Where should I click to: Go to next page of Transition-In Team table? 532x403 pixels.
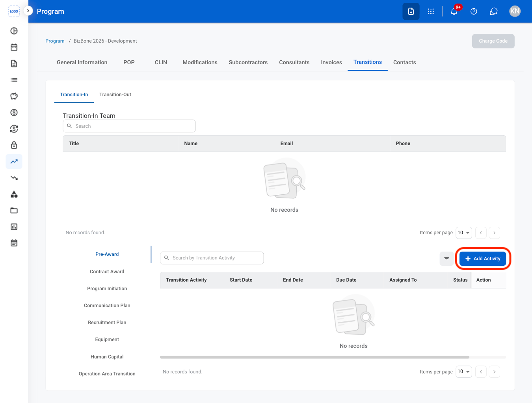point(494,233)
